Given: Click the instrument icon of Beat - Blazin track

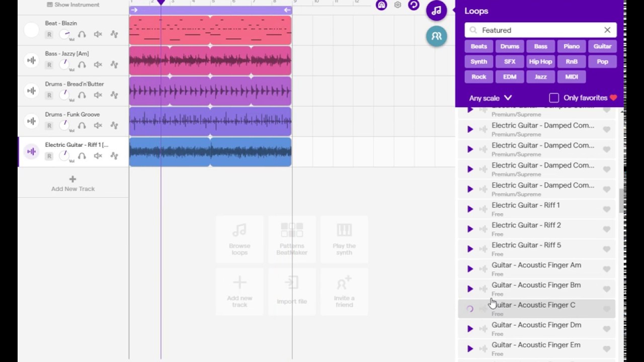Looking at the screenshot, I should 31,30.
